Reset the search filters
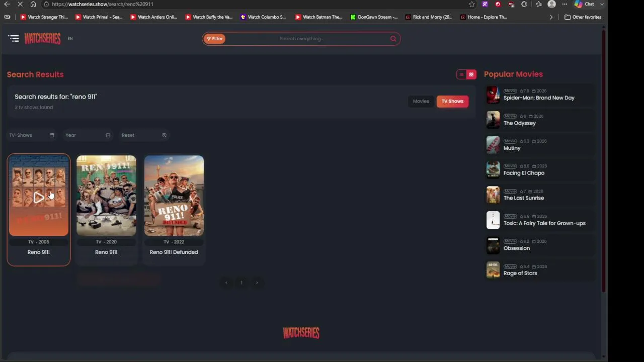Image resolution: width=644 pixels, height=362 pixels. pos(144,135)
